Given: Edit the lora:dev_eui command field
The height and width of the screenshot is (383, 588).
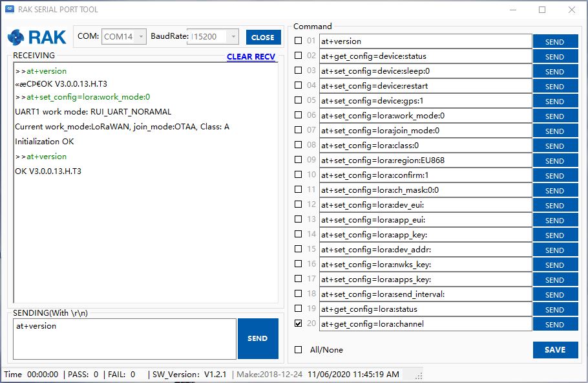Looking at the screenshot, I should click(x=425, y=205).
